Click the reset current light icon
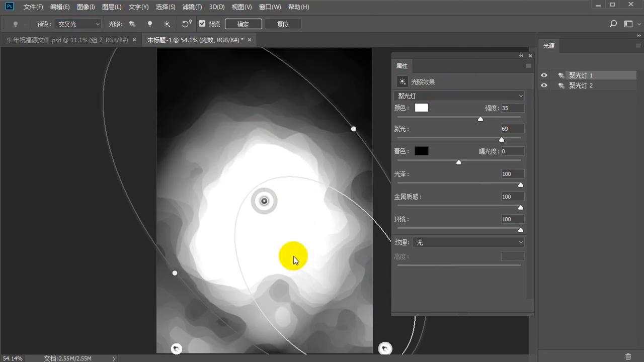Viewport: 644px width, 362px height. [187, 24]
